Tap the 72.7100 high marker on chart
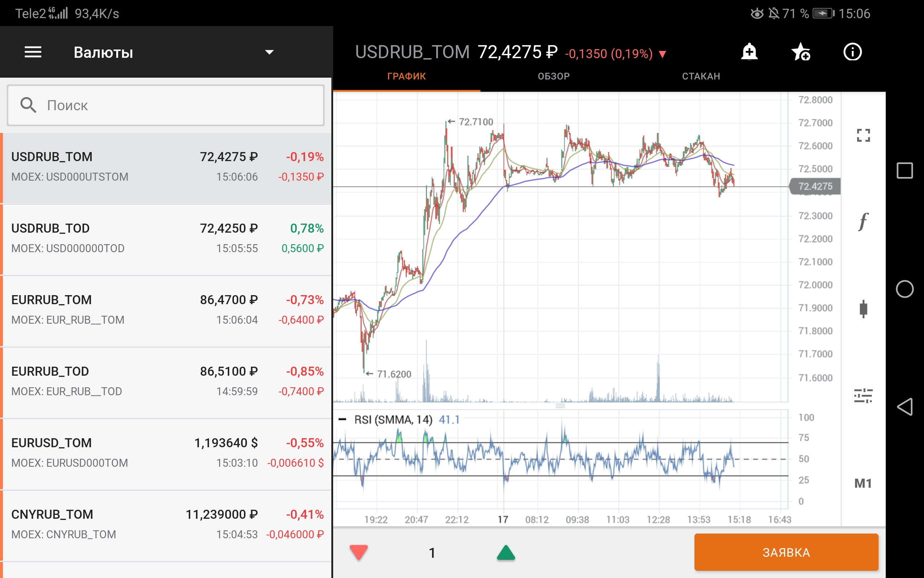The height and width of the screenshot is (578, 924). (471, 122)
